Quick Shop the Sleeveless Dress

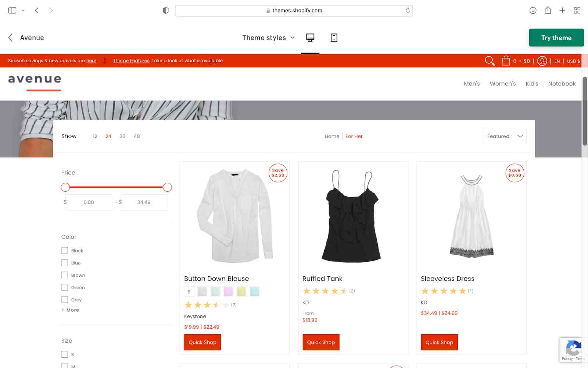pos(439,342)
